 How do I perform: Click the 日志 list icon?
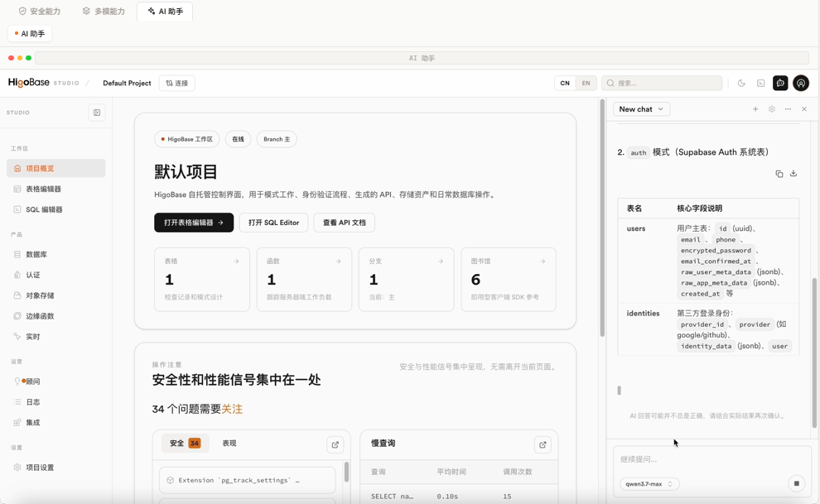pyautogui.click(x=17, y=401)
